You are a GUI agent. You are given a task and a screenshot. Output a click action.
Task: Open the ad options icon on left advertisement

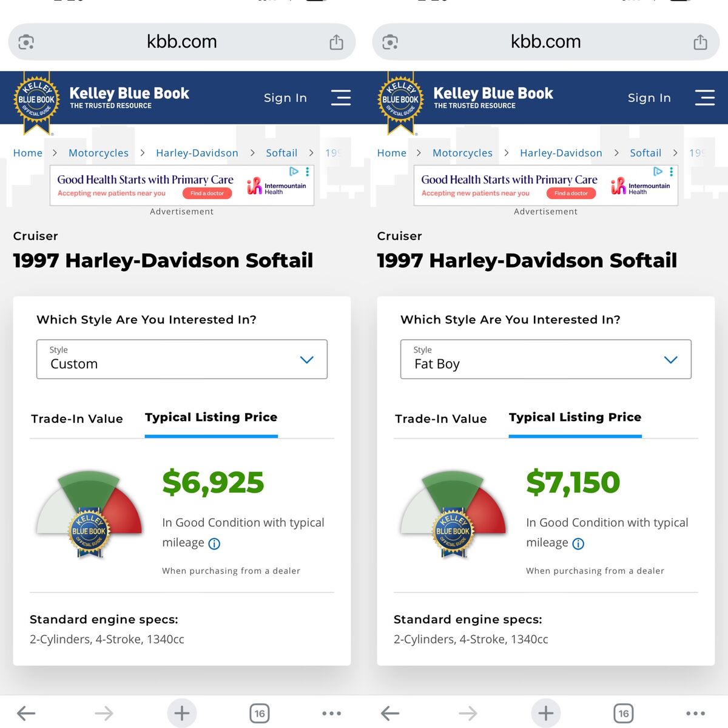(308, 172)
